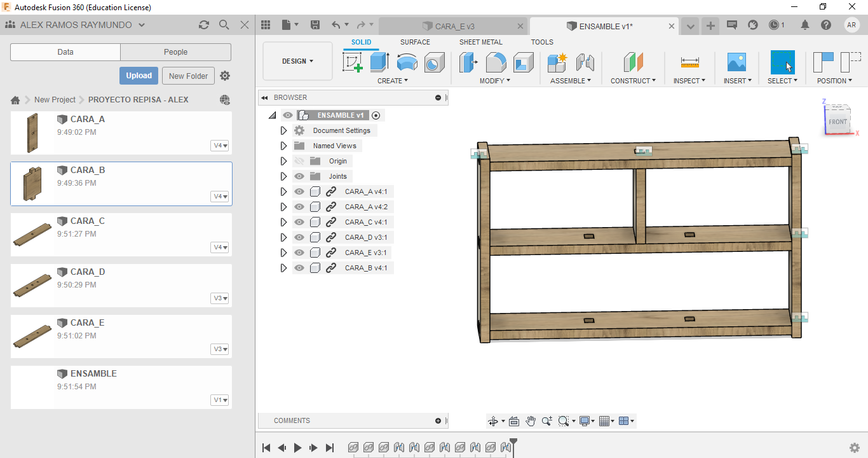Click the Upload button

pos(139,76)
